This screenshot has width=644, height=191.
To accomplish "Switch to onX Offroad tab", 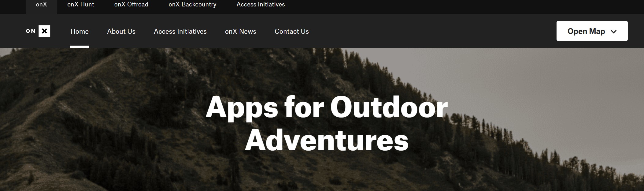I will tap(131, 5).
